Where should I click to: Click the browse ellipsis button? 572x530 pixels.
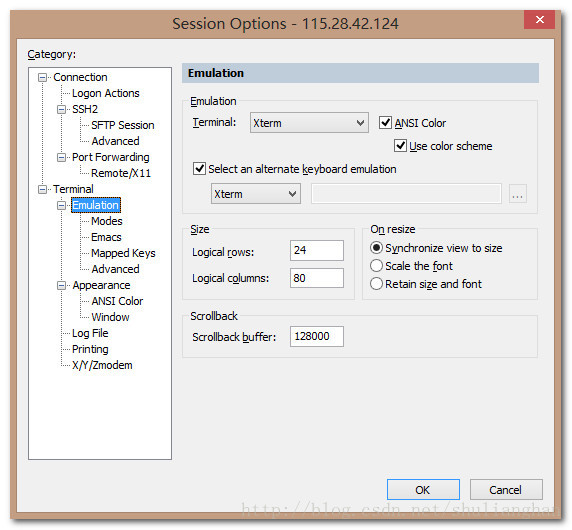point(517,194)
